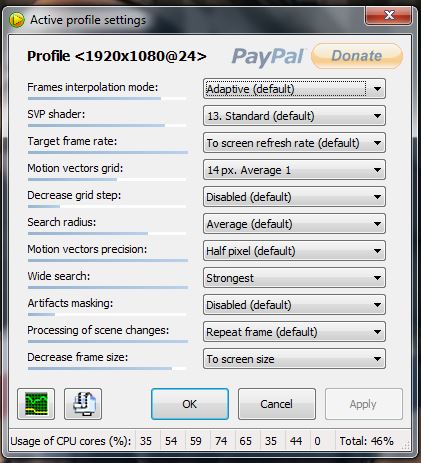421x463 pixels.
Task: Click the Motion vectors grid level bar
Action: 107,179
